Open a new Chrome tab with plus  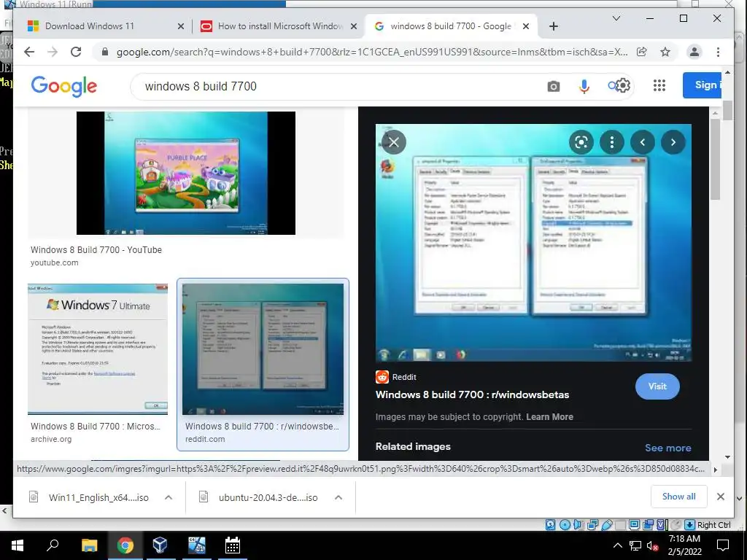point(553,26)
